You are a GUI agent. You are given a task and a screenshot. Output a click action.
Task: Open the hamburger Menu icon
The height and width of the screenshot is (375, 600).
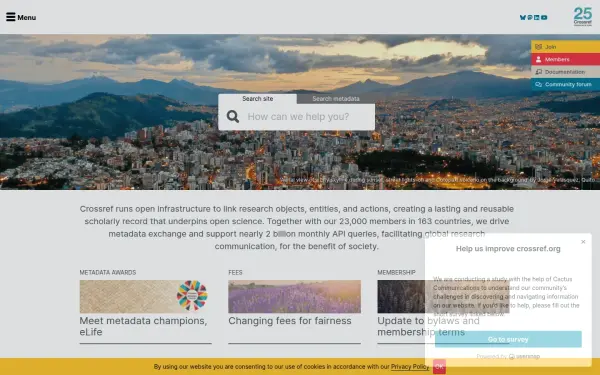(11, 17)
